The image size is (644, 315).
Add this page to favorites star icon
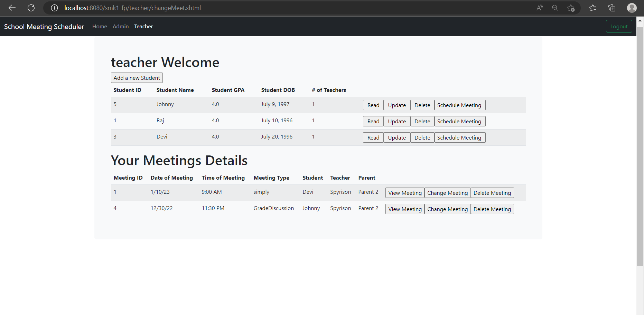point(571,8)
